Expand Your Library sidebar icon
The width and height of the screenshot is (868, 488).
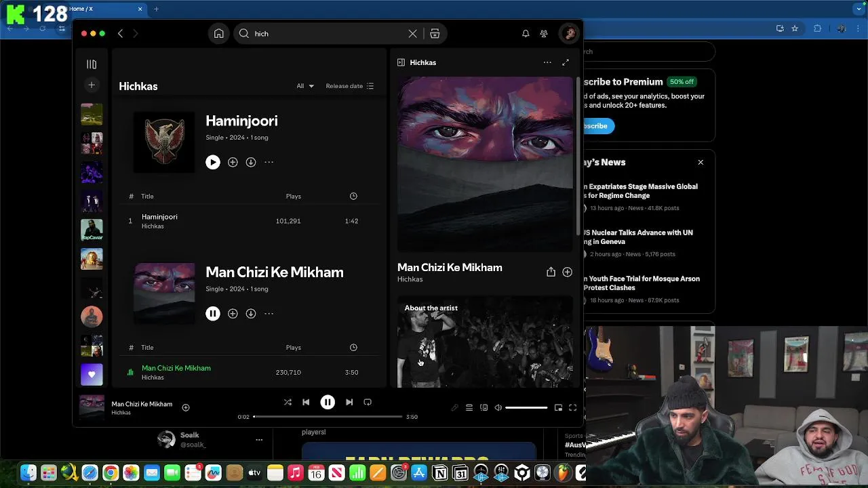pyautogui.click(x=92, y=64)
